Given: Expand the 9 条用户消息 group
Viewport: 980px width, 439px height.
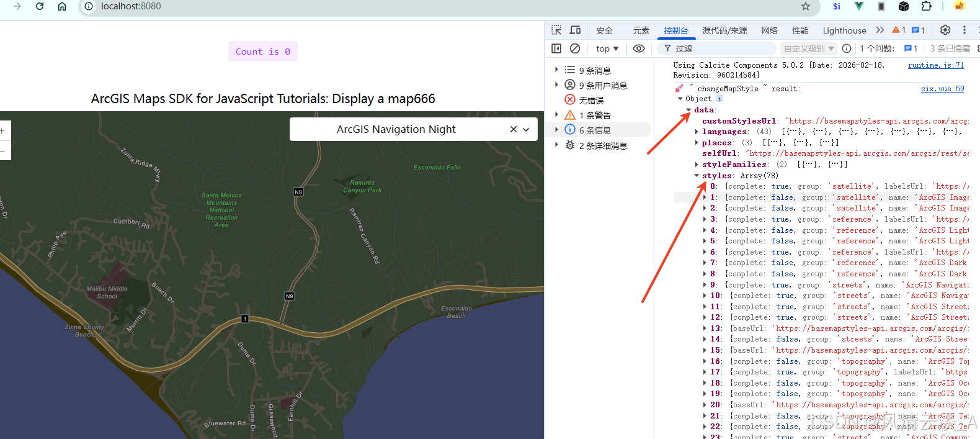Looking at the screenshot, I should coord(556,84).
